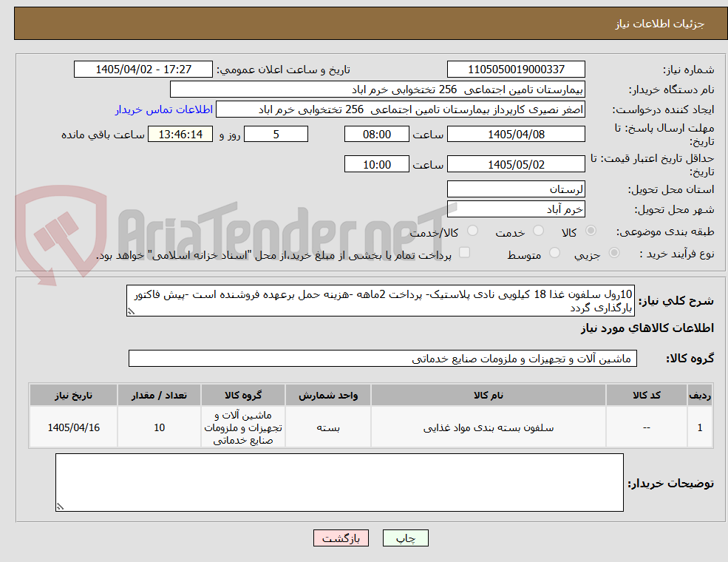Viewport: 728px width, 562px height.
Task: Click the item code cell showing --
Action: pos(646,427)
